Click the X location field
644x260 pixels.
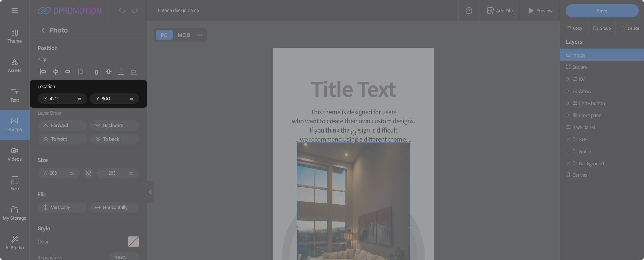click(62, 99)
